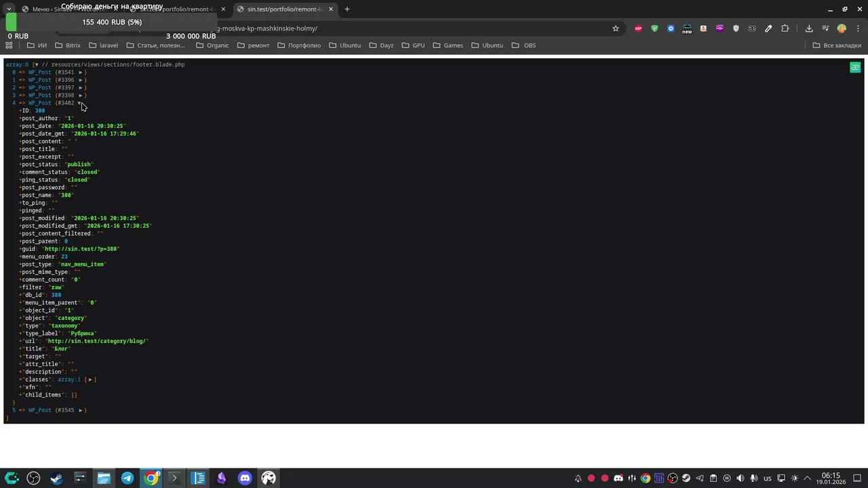Open the green shield AdGuard extension
The image size is (868, 488).
tap(654, 28)
